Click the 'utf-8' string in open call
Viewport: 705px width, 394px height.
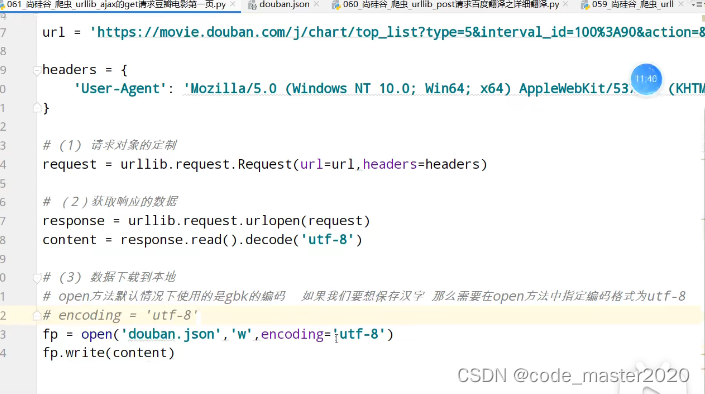(x=359, y=334)
